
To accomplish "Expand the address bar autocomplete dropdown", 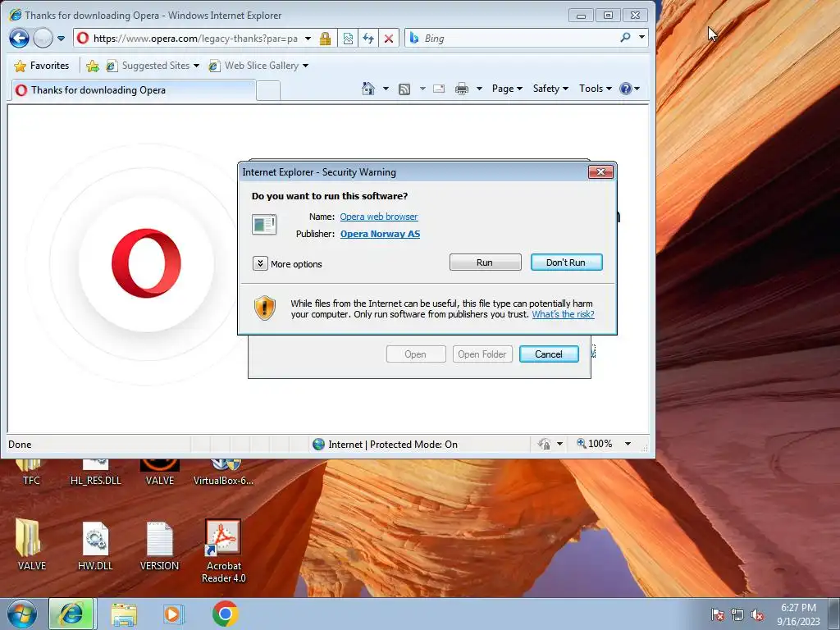I will (x=308, y=39).
